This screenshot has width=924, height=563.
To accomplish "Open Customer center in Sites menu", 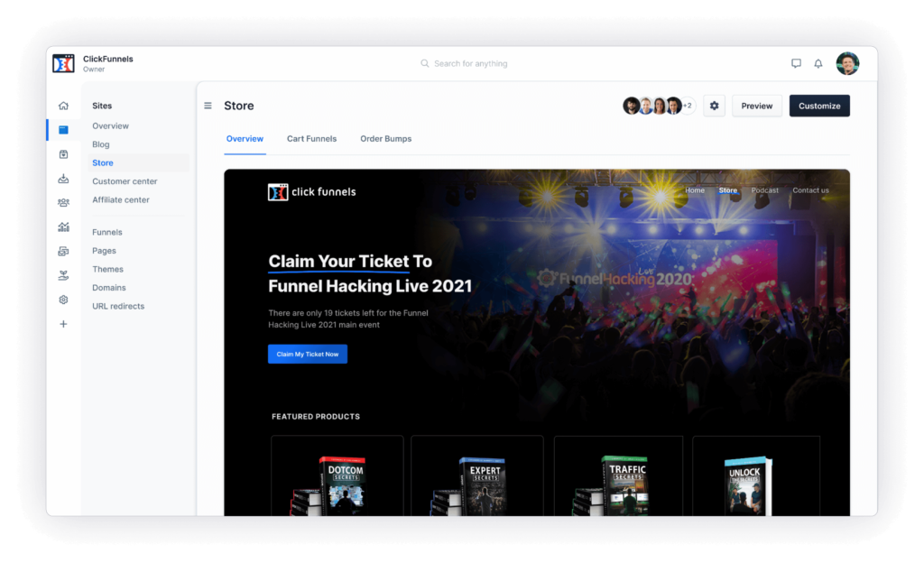I will [x=125, y=181].
